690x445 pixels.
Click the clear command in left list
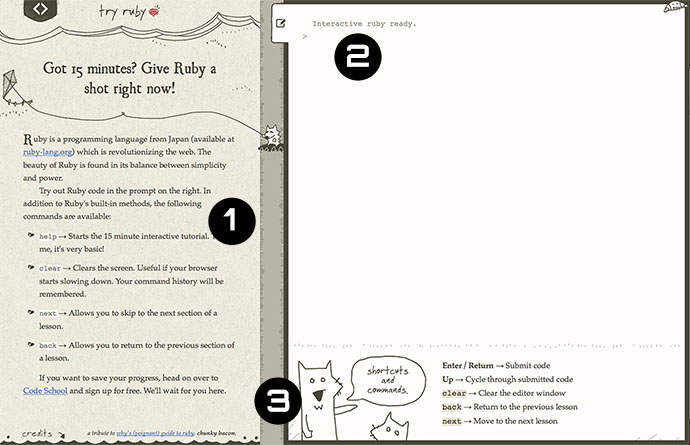coord(50,268)
